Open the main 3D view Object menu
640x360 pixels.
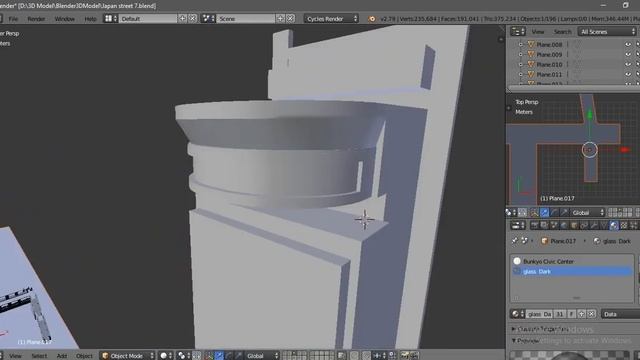pos(84,356)
